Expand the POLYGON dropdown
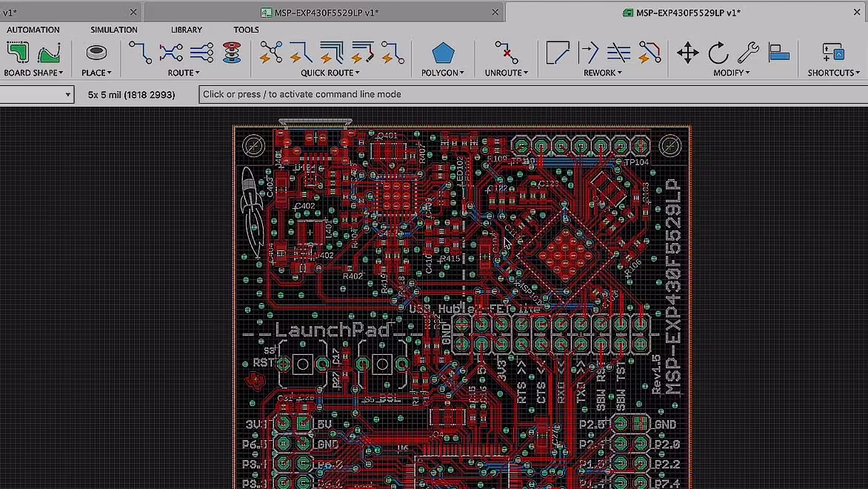Viewport: 868px width, 489px height. point(442,73)
